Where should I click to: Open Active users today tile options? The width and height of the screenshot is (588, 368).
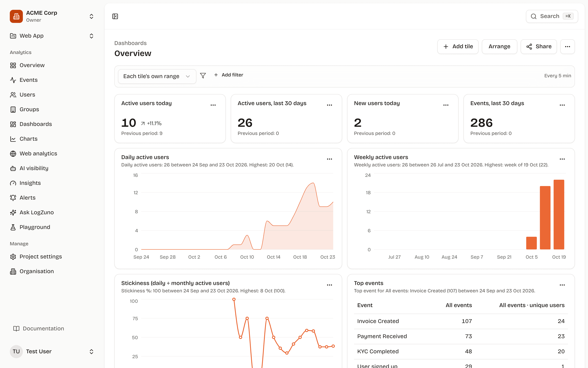pyautogui.click(x=213, y=105)
